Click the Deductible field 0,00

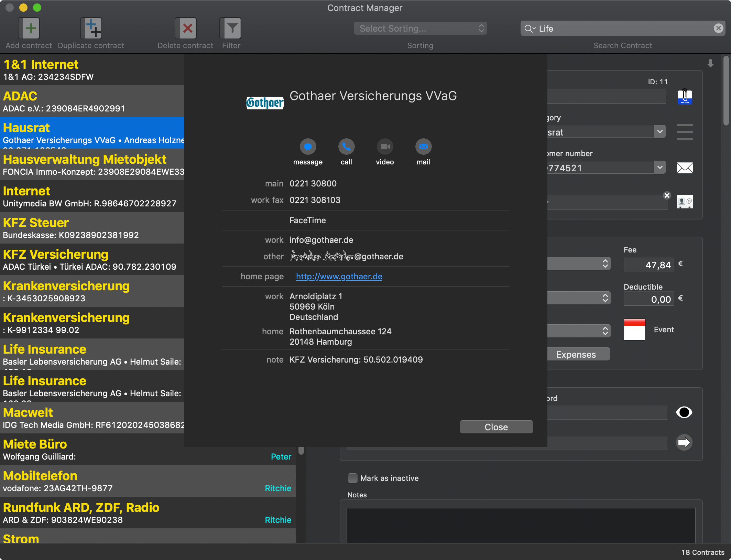pos(648,299)
